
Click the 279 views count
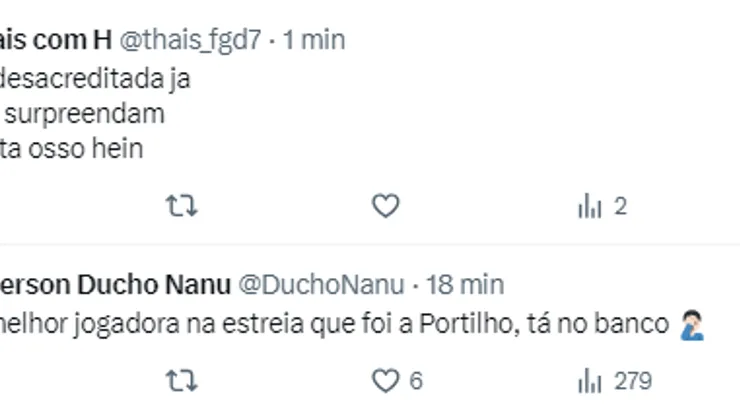pos(632,381)
